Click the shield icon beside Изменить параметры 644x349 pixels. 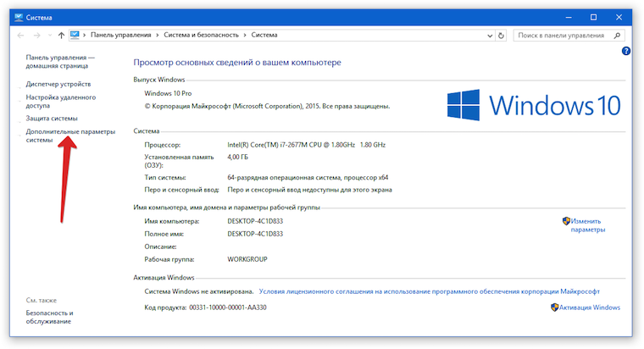pyautogui.click(x=567, y=221)
